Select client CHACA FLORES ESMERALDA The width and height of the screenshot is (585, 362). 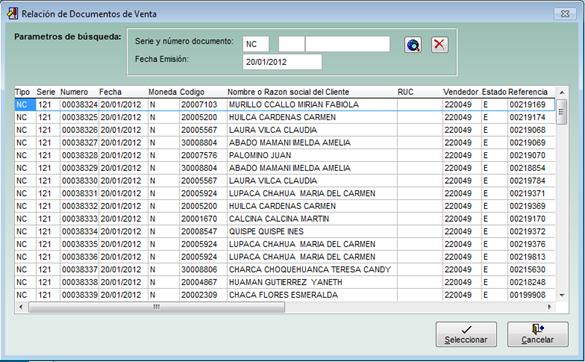283,295
